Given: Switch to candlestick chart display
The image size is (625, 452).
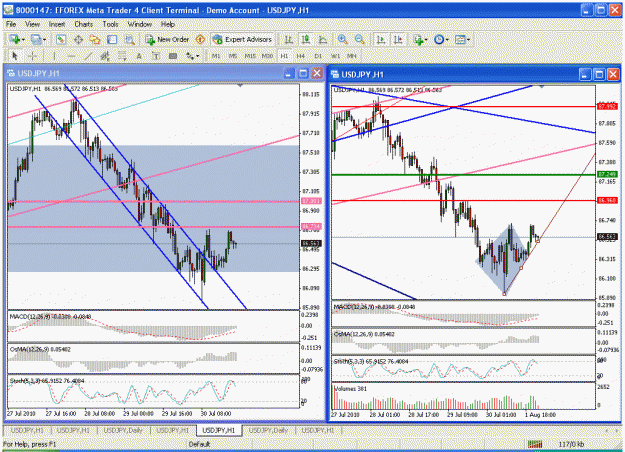Looking at the screenshot, I should click(x=306, y=39).
